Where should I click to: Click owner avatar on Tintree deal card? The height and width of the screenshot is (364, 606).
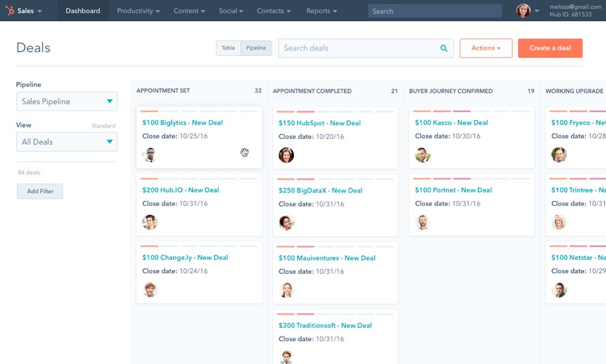pos(559,222)
